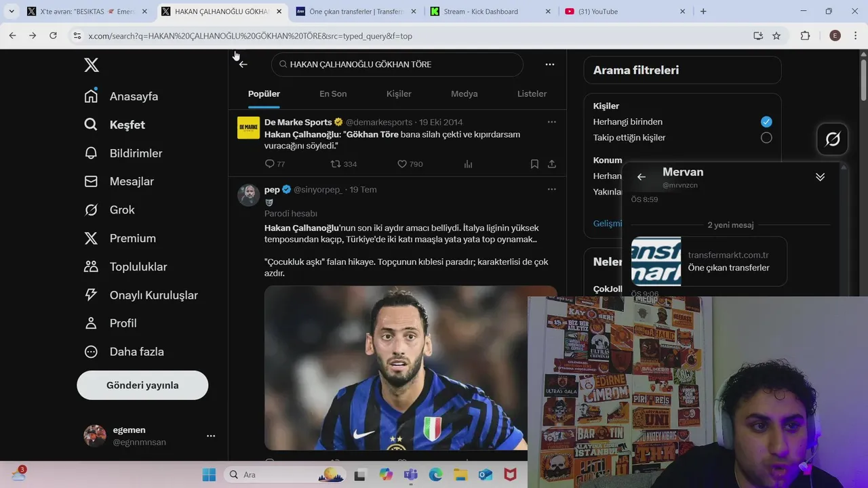Open Microsoft Edge from taskbar
868x488 pixels.
pos(435,475)
